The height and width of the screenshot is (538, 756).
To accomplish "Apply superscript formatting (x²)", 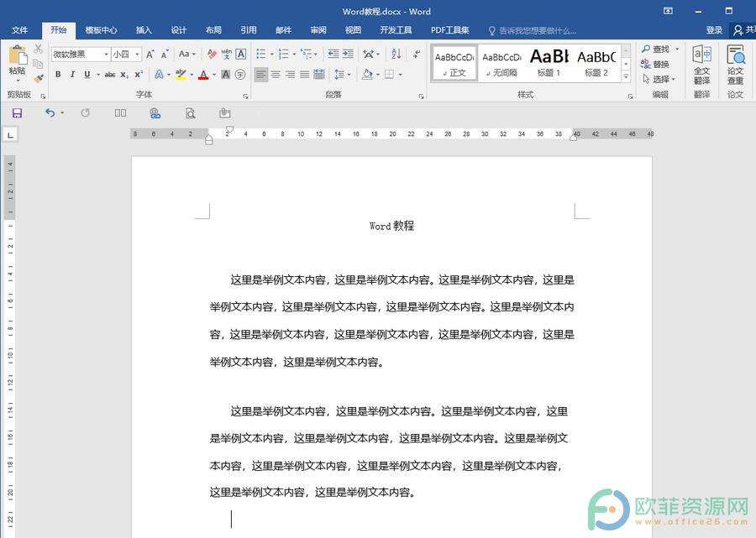I will click(139, 75).
